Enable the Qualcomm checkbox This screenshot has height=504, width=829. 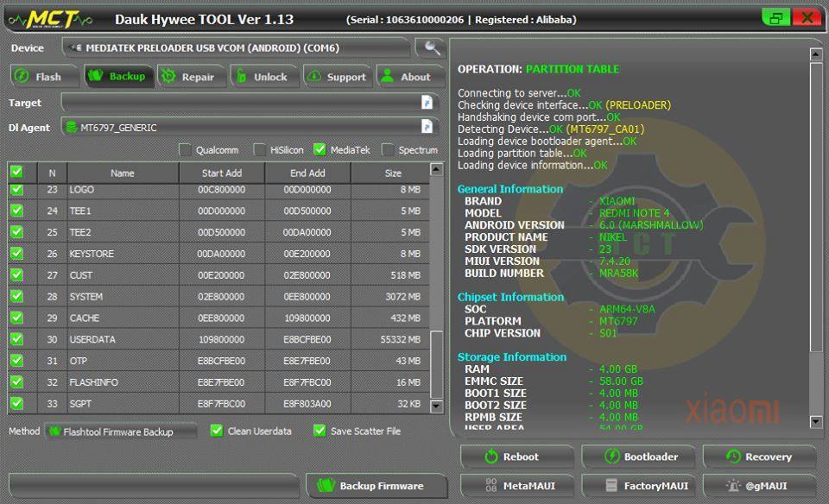pyautogui.click(x=185, y=149)
